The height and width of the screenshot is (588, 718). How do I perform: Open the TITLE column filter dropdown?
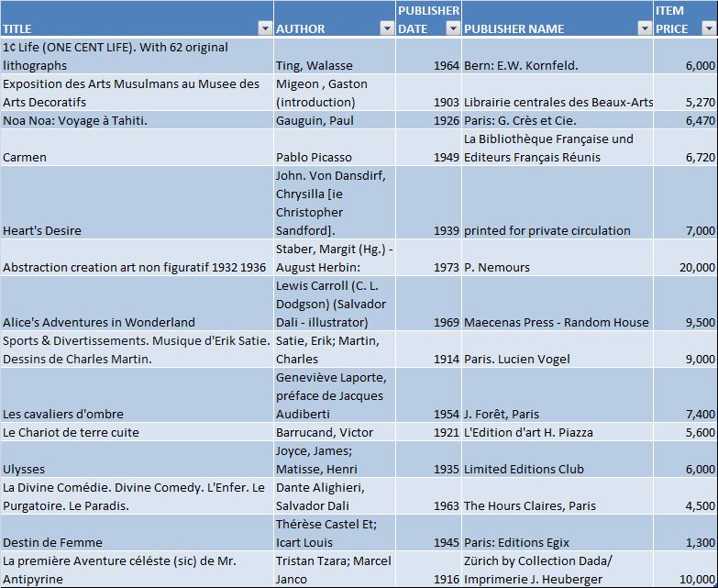pos(265,28)
